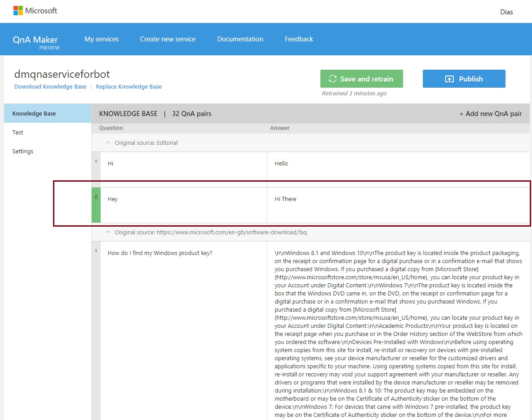The width and height of the screenshot is (532, 420).
Task: Click the Download Knowledge Base link
Action: click(50, 86)
